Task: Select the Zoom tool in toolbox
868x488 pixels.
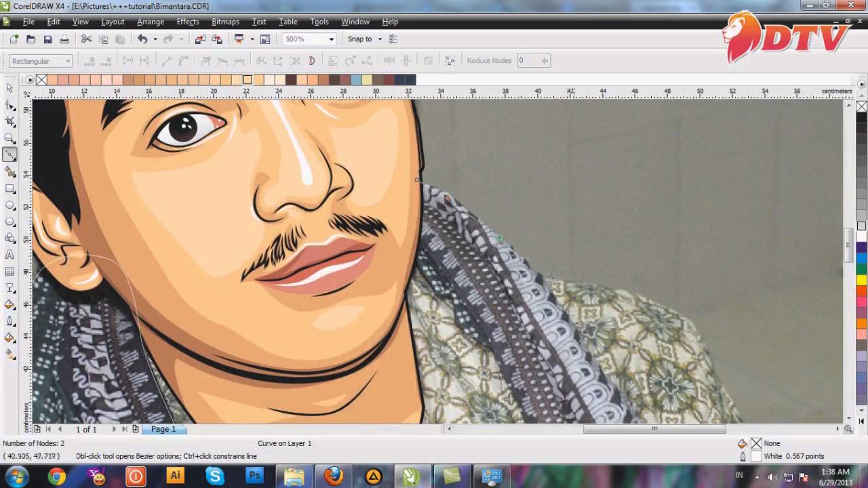Action: (x=9, y=138)
